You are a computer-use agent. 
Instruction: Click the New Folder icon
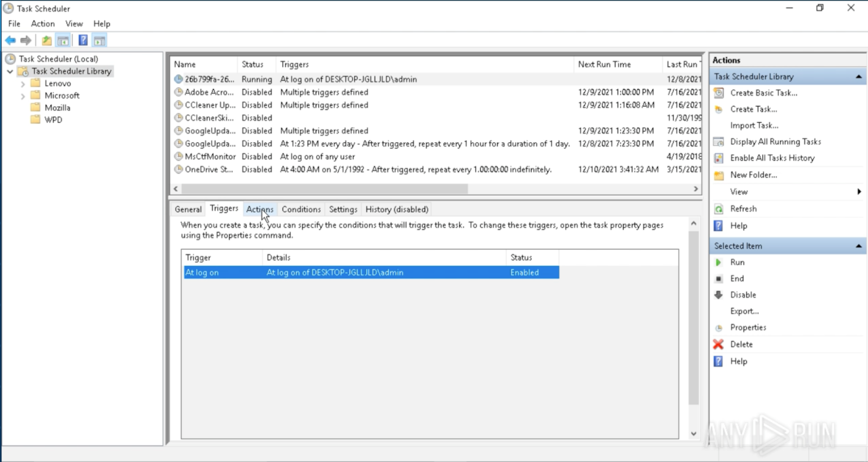(719, 175)
